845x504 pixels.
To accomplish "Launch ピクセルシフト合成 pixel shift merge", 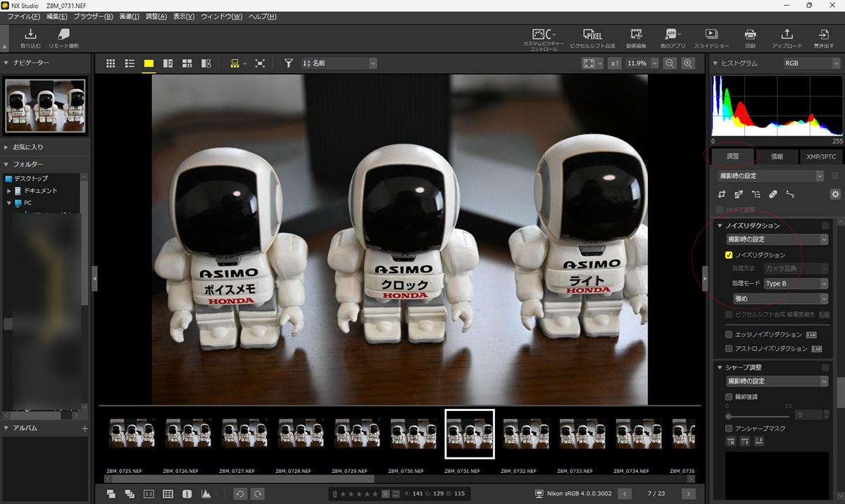I will click(592, 39).
